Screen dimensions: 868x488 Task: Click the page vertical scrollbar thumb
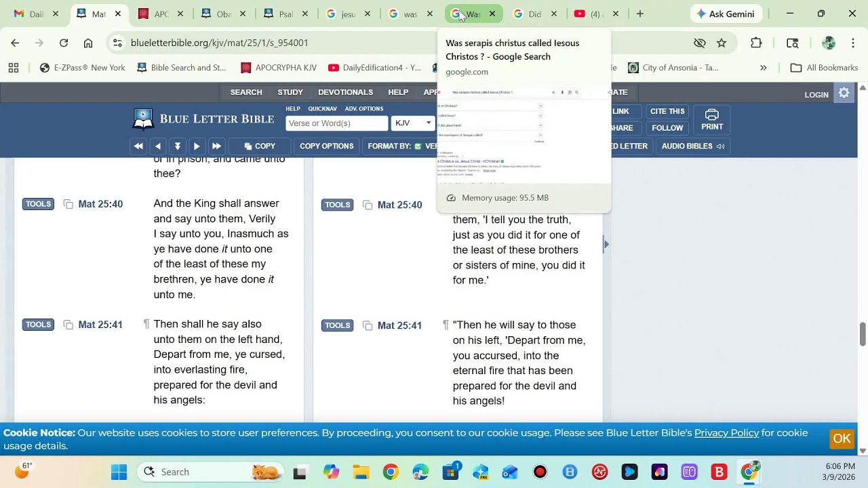pyautogui.click(x=863, y=334)
